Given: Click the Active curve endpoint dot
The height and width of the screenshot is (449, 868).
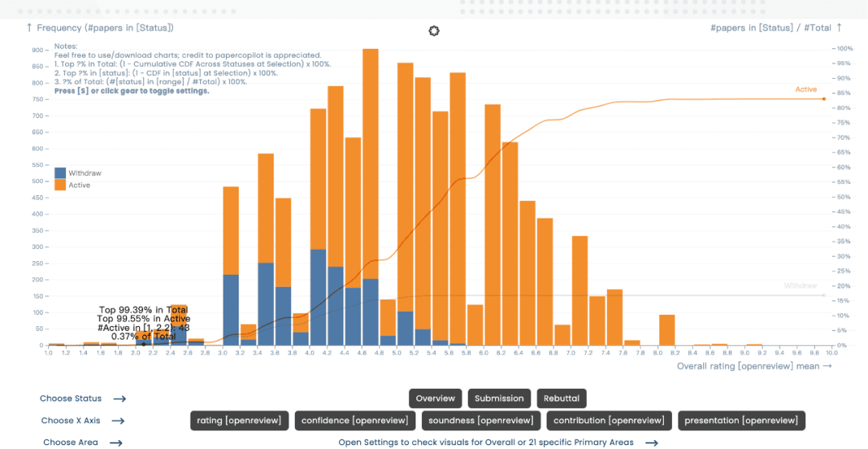Looking at the screenshot, I should click(x=824, y=99).
